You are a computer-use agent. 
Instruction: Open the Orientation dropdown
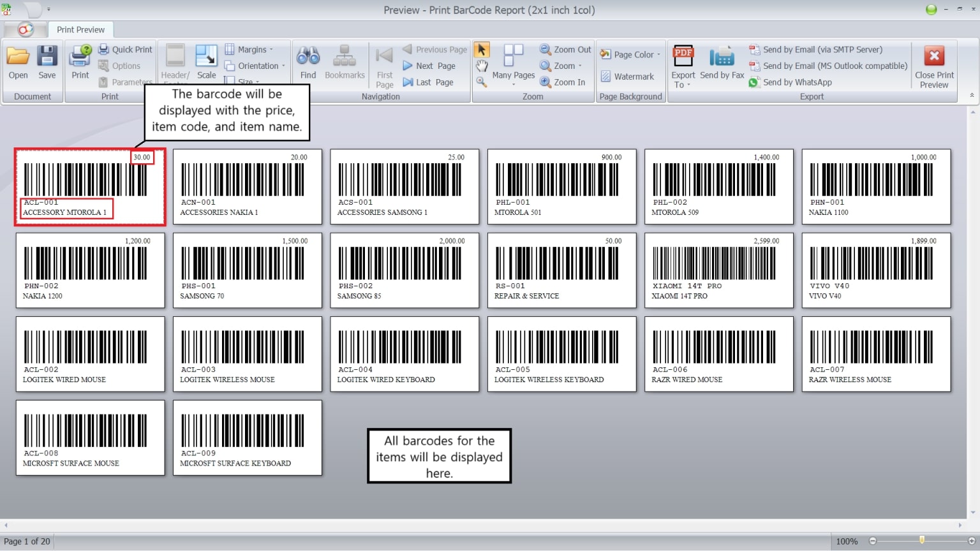click(255, 66)
